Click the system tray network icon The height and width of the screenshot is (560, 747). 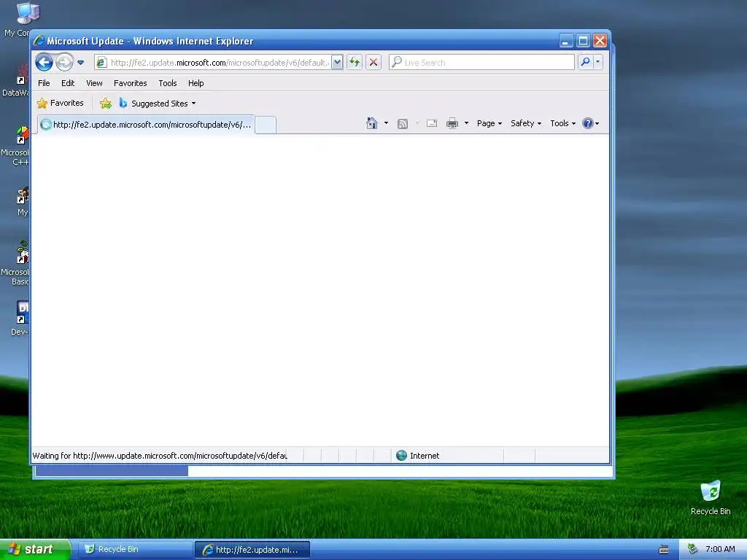coord(693,549)
